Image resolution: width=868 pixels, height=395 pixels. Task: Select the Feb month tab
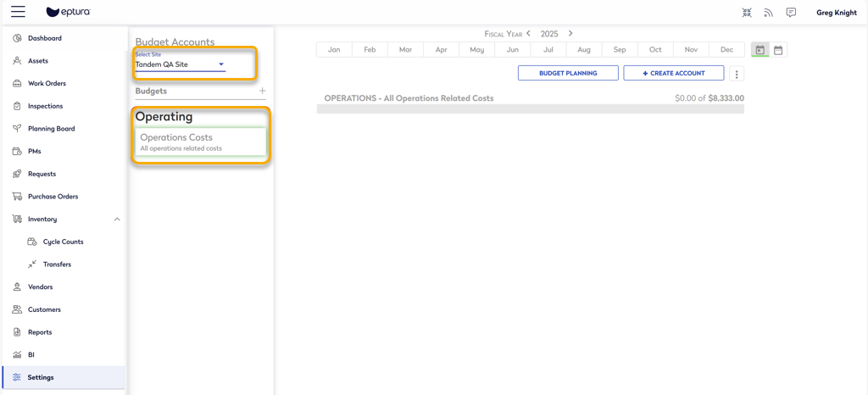tap(370, 50)
